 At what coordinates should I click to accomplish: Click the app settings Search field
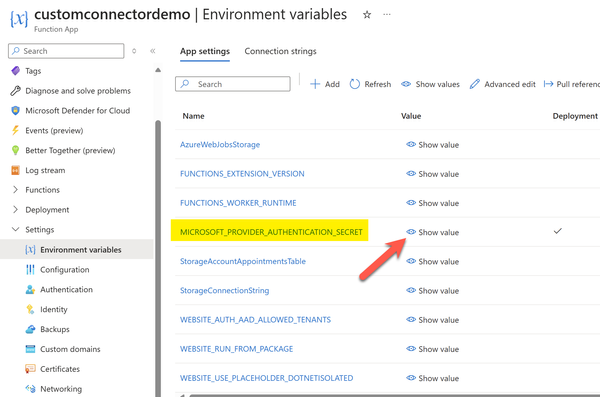(x=233, y=84)
